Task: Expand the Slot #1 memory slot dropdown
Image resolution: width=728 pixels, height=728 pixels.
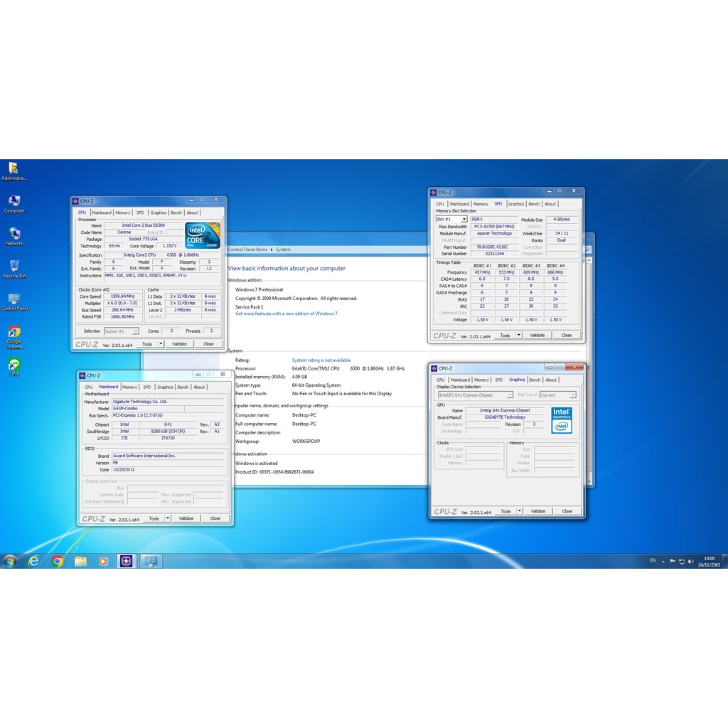Action: pyautogui.click(x=464, y=220)
